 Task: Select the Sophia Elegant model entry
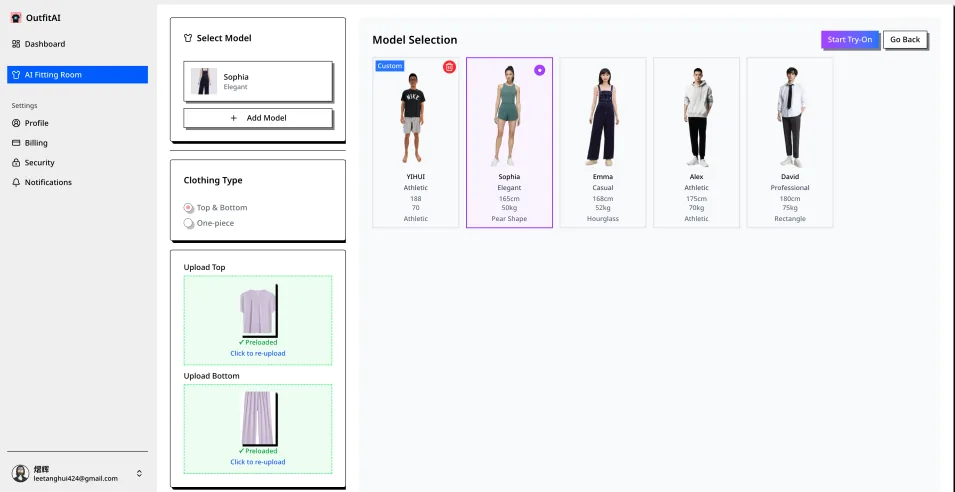258,81
